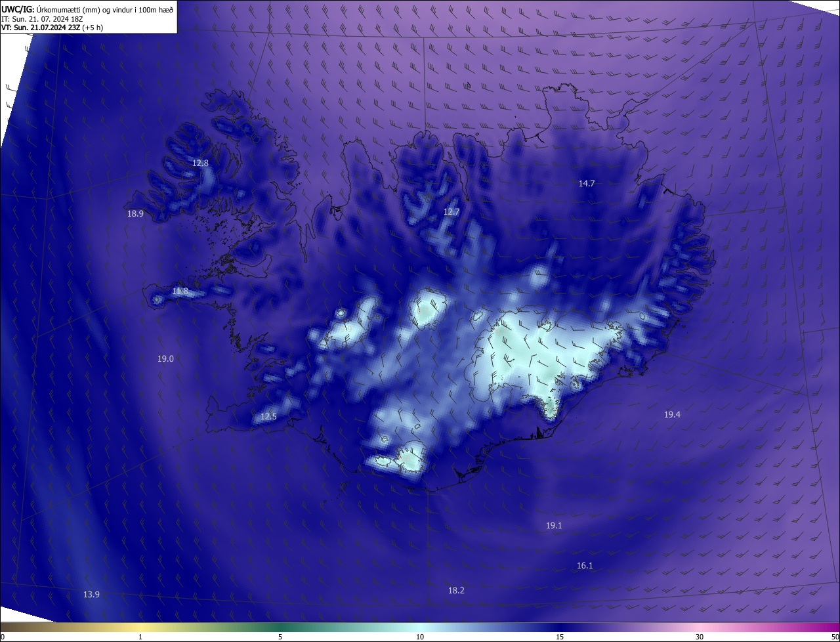Image resolution: width=840 pixels, height=642 pixels.
Task: Select the 15 tick on the precipitation scale
Action: pyautogui.click(x=560, y=637)
